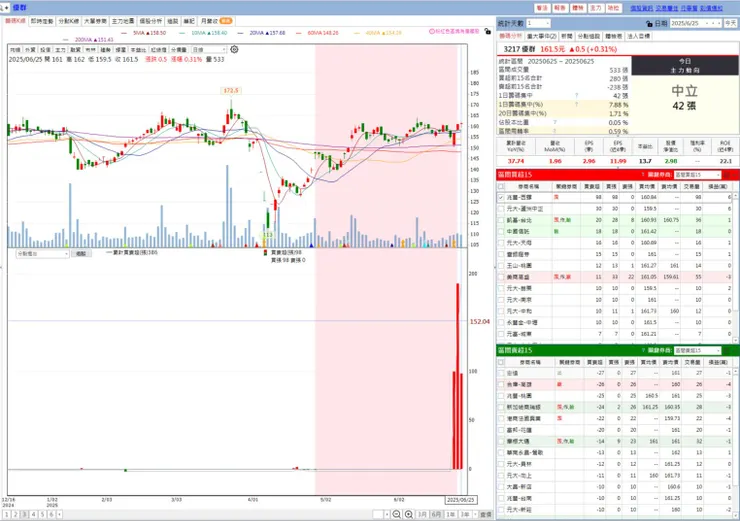The image size is (740, 521).
Task: Open the 新聞 tab in the right panel
Action: pyautogui.click(x=567, y=36)
